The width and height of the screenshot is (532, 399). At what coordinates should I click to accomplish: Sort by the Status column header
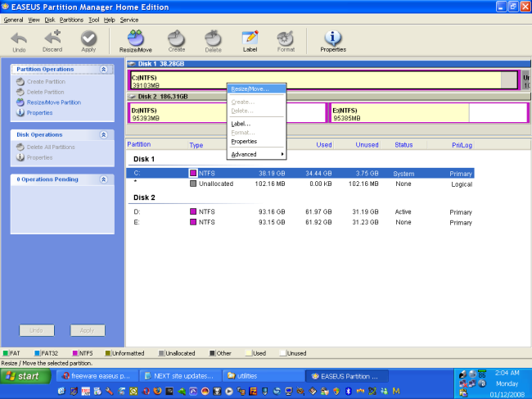point(404,145)
